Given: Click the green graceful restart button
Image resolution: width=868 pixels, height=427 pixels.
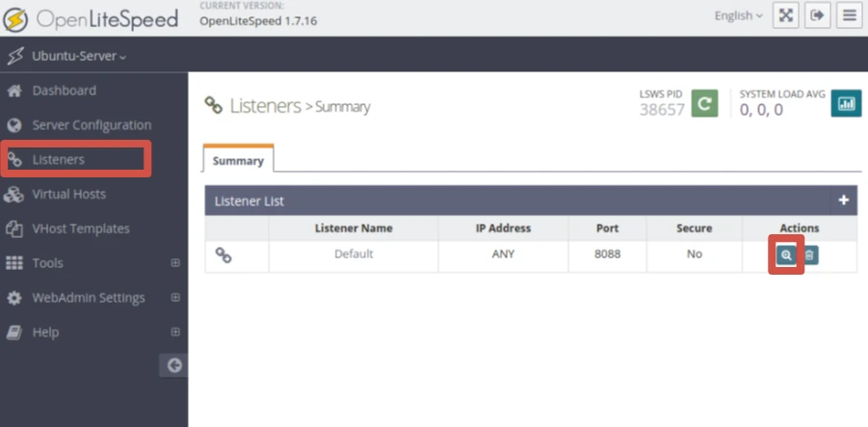Looking at the screenshot, I should (704, 103).
